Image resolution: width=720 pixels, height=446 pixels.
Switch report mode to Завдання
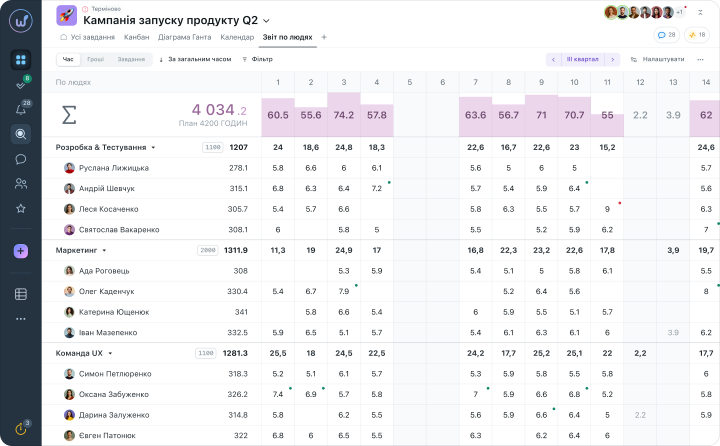coord(131,59)
